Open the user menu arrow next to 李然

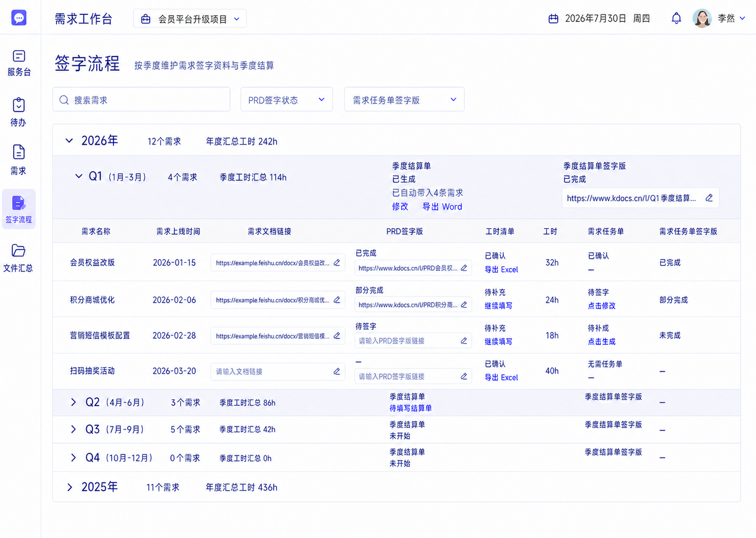(x=742, y=18)
